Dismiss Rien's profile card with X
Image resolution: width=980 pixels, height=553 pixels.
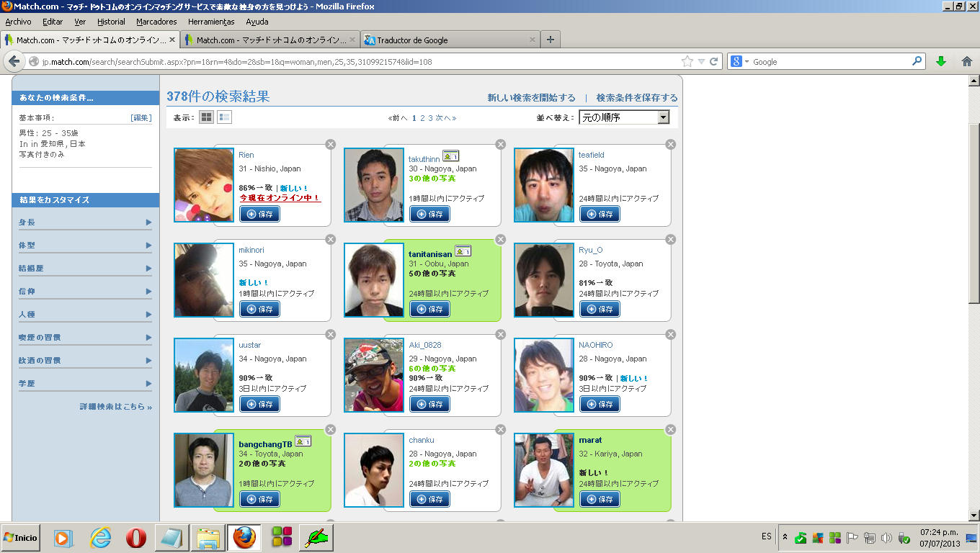tap(330, 144)
